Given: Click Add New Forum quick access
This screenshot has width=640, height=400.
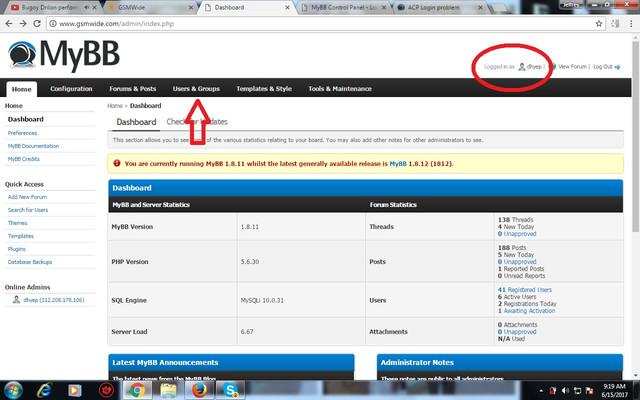Looking at the screenshot, I should pos(27,197).
